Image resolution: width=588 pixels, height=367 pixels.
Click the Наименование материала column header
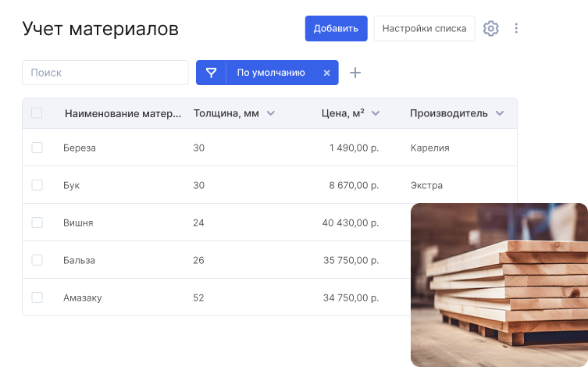click(123, 113)
